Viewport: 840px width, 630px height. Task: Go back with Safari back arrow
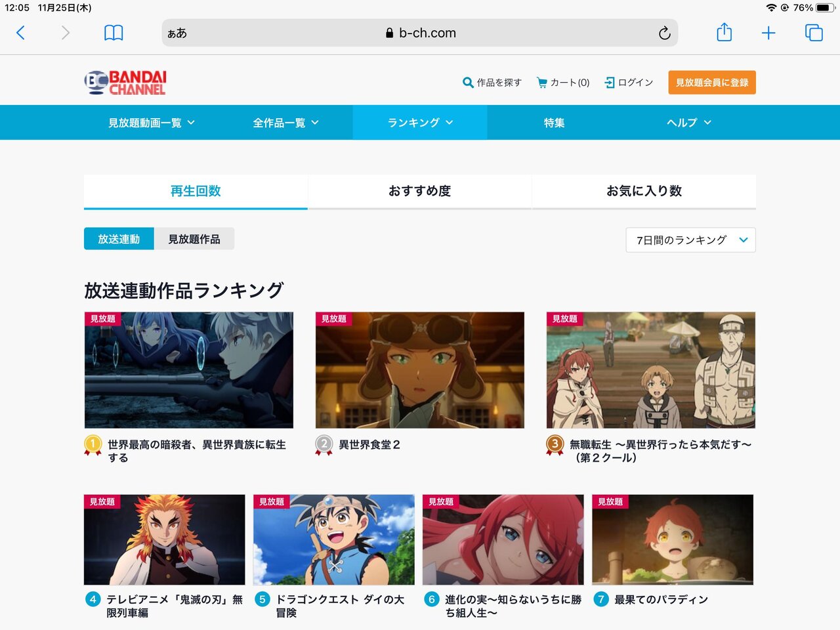21,33
